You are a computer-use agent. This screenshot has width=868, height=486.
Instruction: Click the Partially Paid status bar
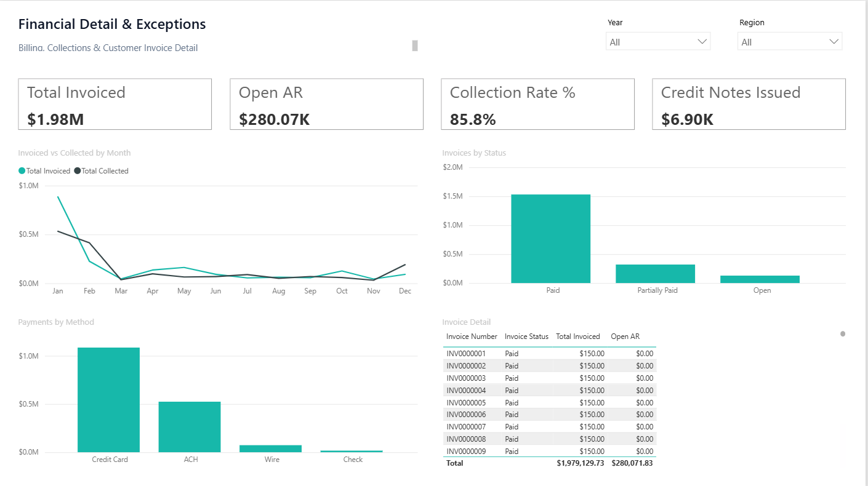pos(656,274)
